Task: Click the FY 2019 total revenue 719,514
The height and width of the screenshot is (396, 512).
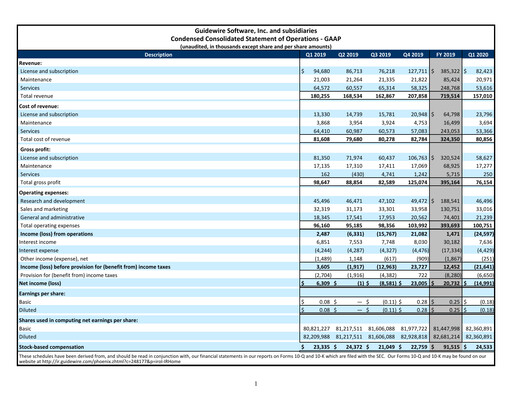Action: point(450,96)
